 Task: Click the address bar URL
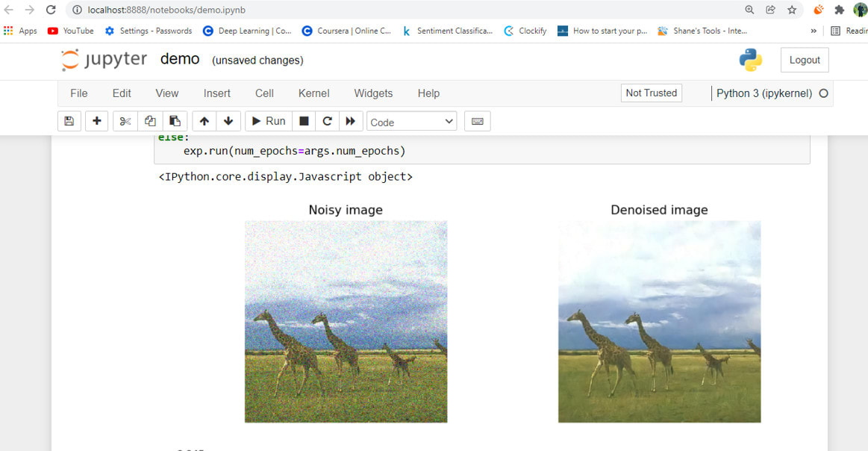pos(166,10)
